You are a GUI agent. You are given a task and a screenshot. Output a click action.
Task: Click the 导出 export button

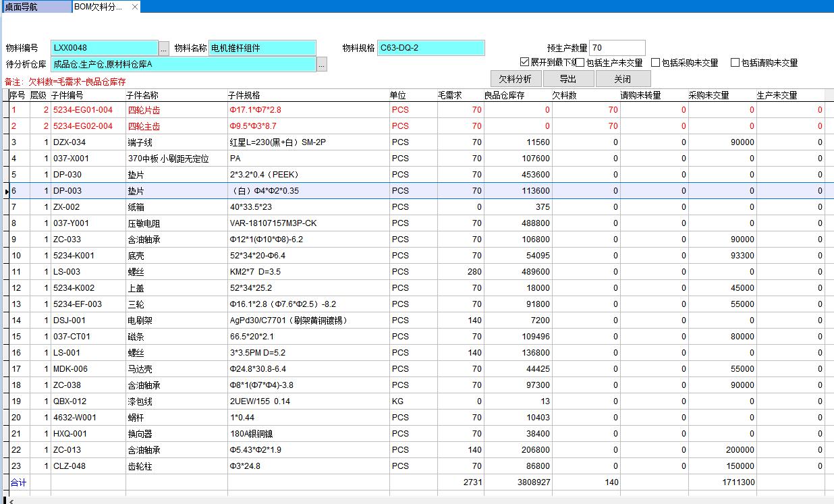click(567, 79)
